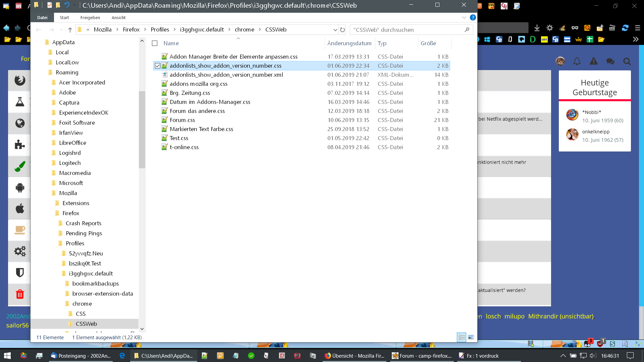This screenshot has height=362, width=644.
Task: Open the forum trash bin sidebar icon
Action: [20, 294]
